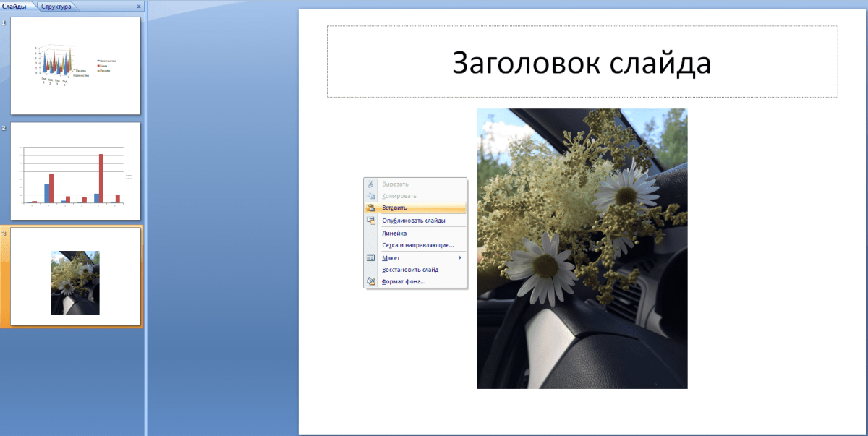Image resolution: width=868 pixels, height=436 pixels.
Task: Click the copy icon beside Копировать
Action: [x=371, y=196]
